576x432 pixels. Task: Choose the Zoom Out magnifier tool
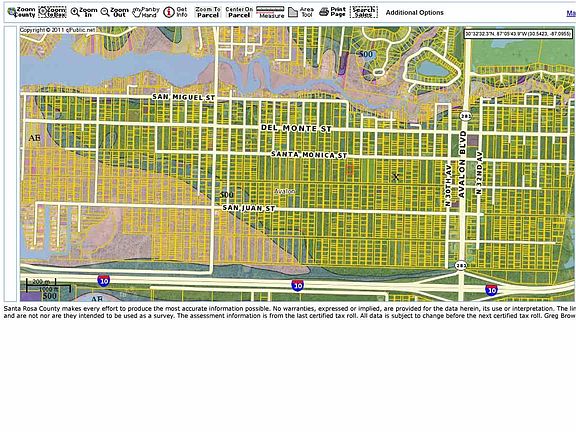(114, 12)
